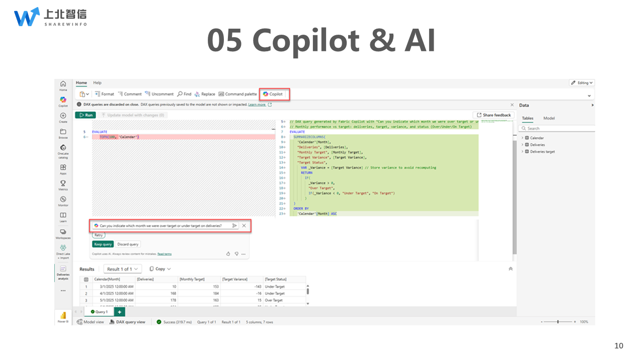The width and height of the screenshot is (644, 362).
Task: Click the Comment toolbar button
Action: 130,94
